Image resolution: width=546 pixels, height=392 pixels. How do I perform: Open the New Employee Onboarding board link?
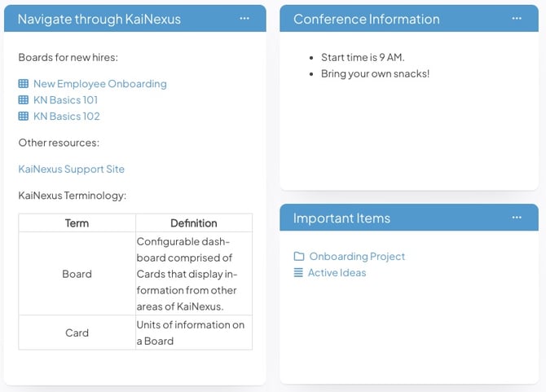99,84
